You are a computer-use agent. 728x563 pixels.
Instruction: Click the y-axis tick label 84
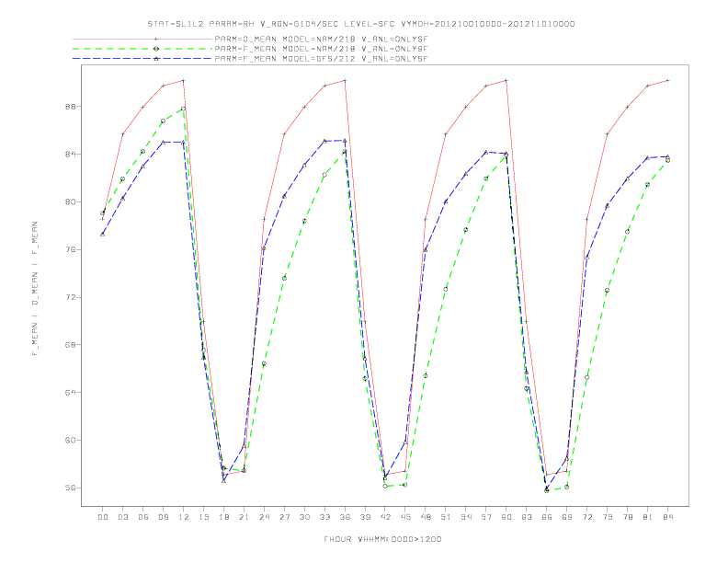70,155
